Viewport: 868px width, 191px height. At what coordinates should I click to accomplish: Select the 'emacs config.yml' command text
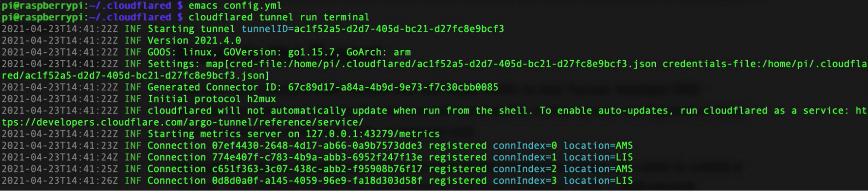click(235, 6)
